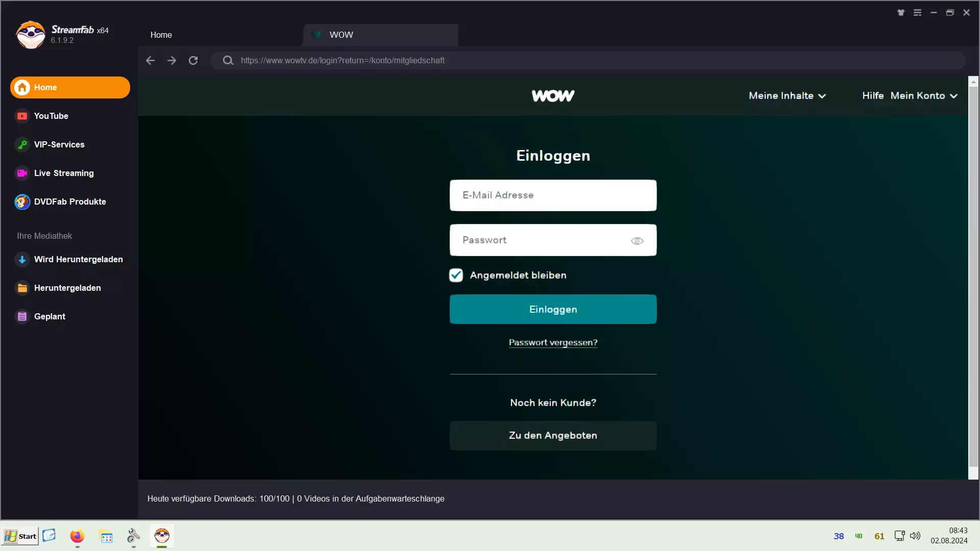Click the Passwort field
Screen dimensions: 980x551
[x=553, y=240]
